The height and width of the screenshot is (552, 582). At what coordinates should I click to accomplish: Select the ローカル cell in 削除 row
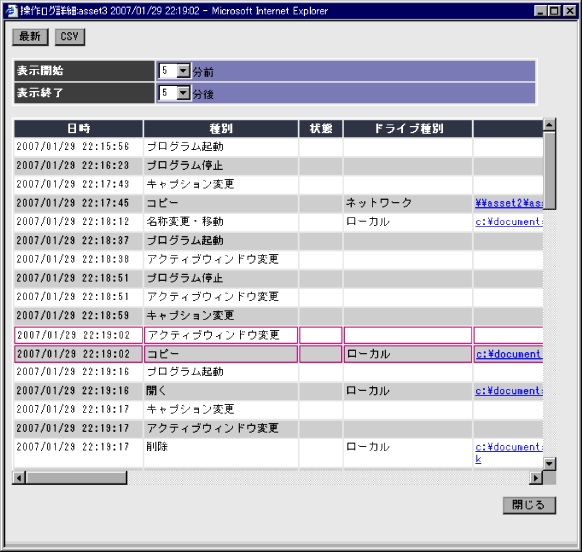click(x=408, y=453)
